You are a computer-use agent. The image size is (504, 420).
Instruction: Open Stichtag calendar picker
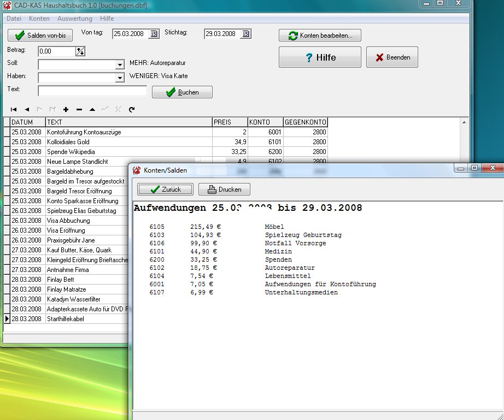tap(245, 34)
